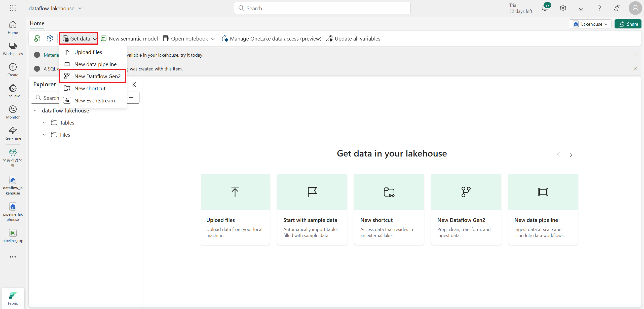Image resolution: width=644 pixels, height=309 pixels.
Task: Open Monitor from left navigation
Action: 13,112
